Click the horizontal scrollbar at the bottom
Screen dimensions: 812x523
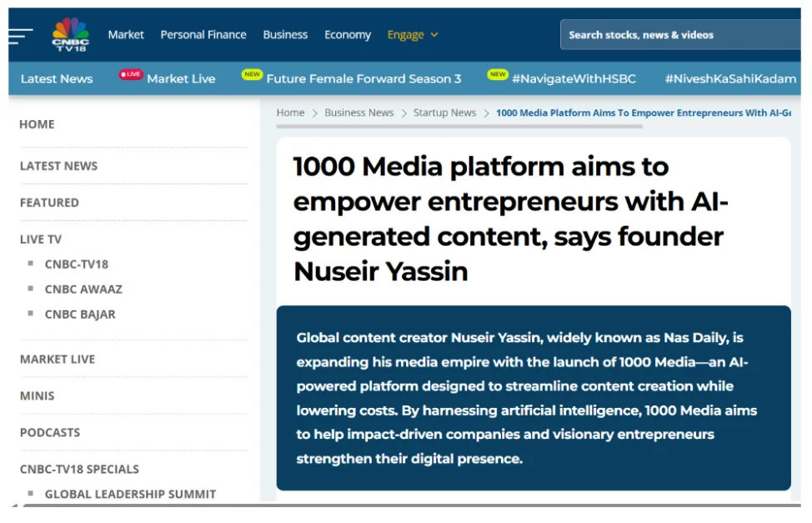[x=412, y=505]
